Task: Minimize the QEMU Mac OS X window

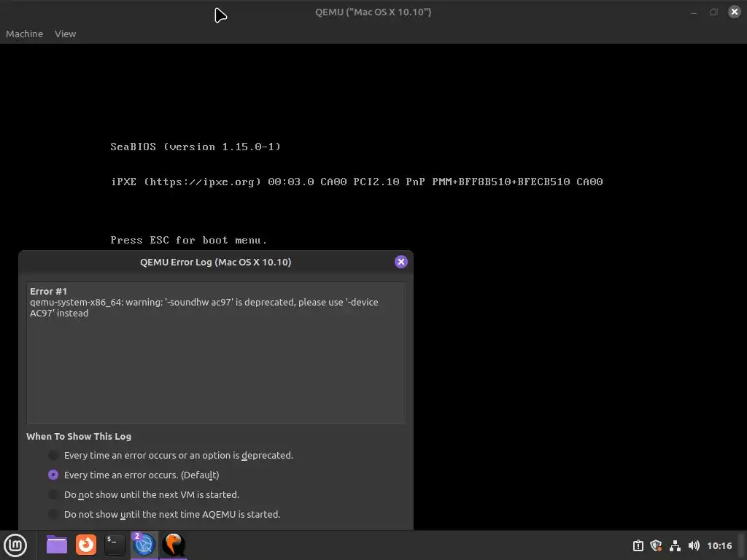Action: pos(694,12)
